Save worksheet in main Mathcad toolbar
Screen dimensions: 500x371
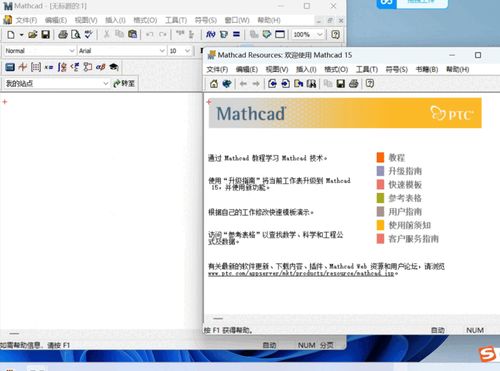point(45,34)
